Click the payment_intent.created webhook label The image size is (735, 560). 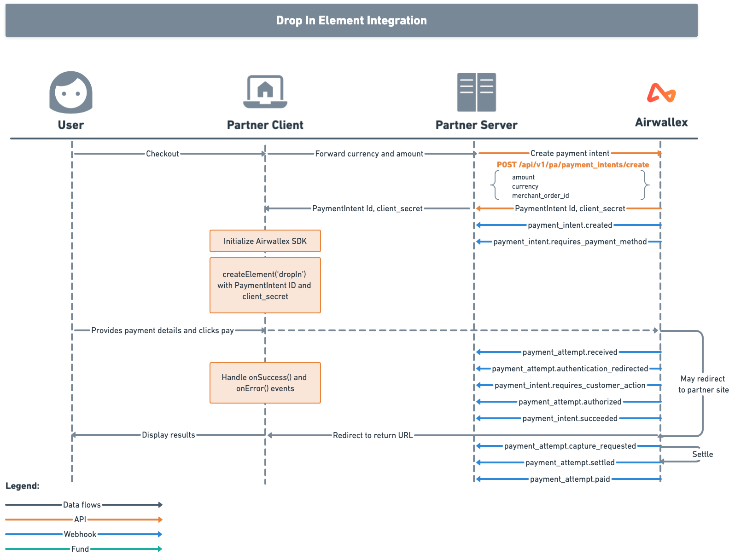point(570,225)
